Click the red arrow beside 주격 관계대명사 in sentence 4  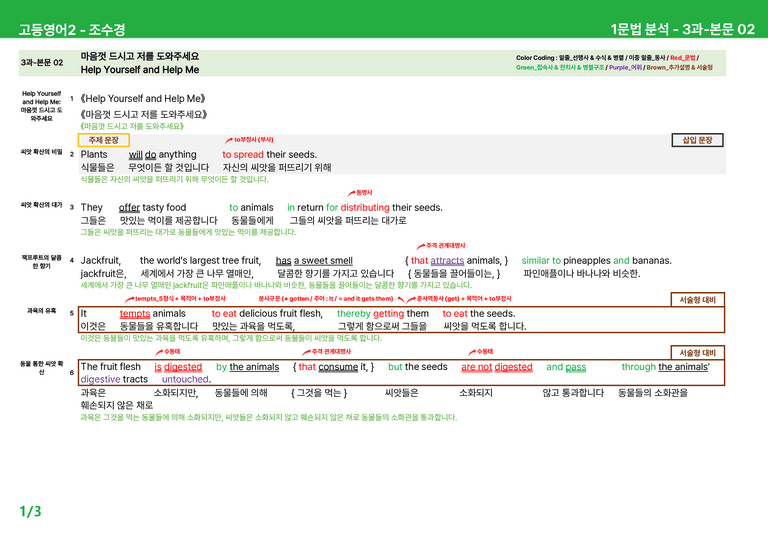click(421, 246)
